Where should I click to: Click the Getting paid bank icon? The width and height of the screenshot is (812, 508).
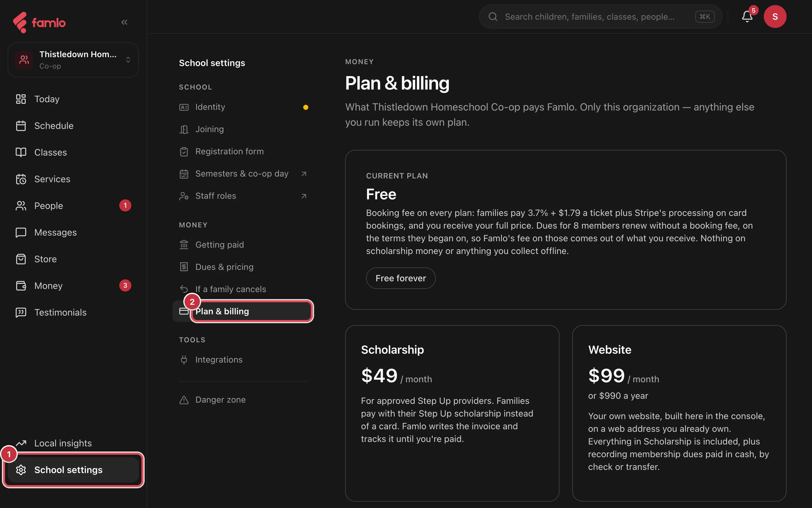(184, 244)
